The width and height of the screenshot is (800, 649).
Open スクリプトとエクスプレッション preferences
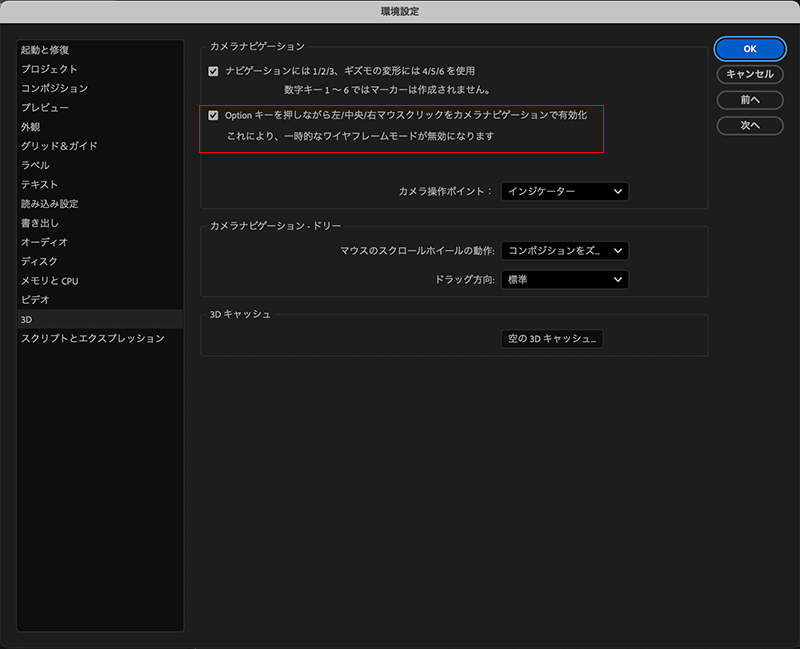(x=92, y=338)
